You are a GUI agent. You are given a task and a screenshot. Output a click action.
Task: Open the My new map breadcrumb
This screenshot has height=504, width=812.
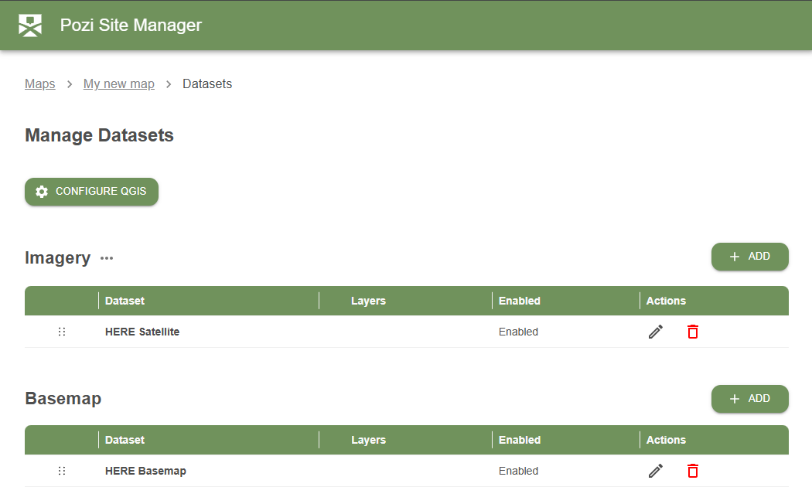pos(118,83)
